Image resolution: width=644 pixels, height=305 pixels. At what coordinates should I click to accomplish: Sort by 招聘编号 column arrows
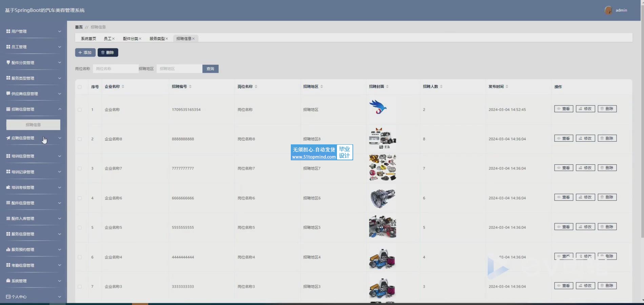pyautogui.click(x=190, y=87)
